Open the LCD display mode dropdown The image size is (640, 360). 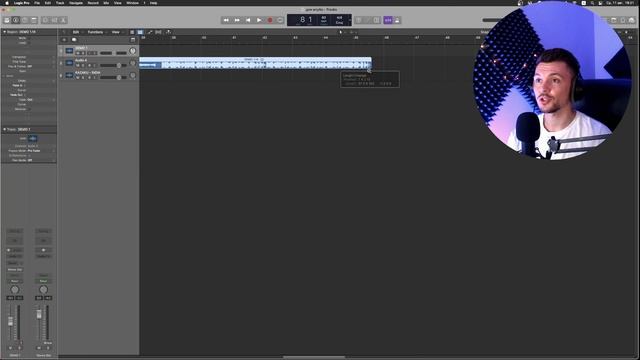[x=349, y=20]
